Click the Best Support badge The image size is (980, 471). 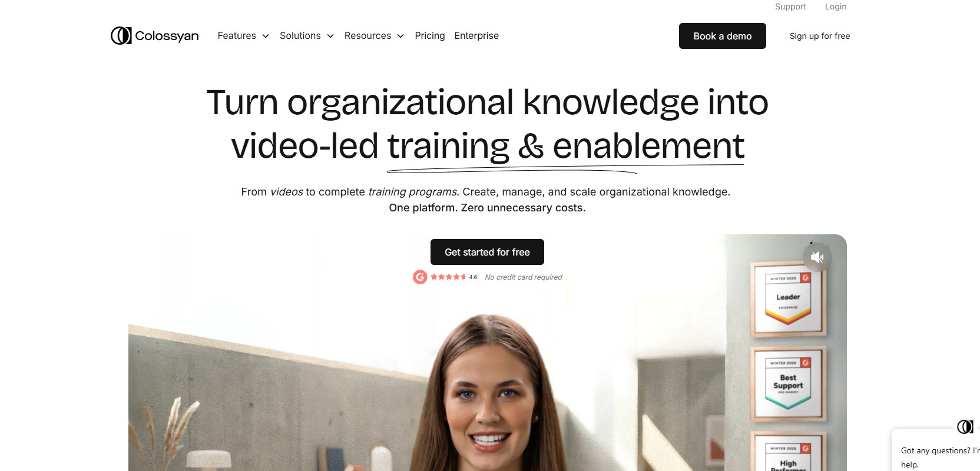click(789, 383)
